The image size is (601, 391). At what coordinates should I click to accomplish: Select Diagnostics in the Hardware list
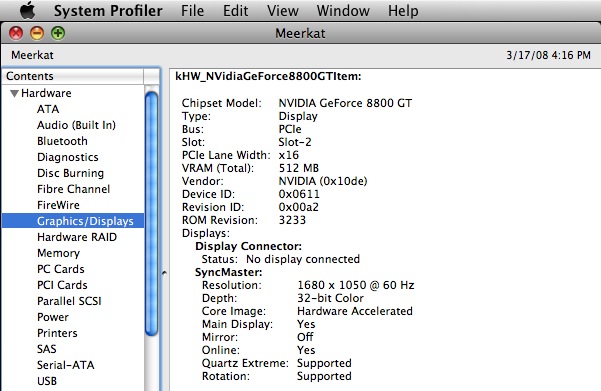click(x=67, y=157)
